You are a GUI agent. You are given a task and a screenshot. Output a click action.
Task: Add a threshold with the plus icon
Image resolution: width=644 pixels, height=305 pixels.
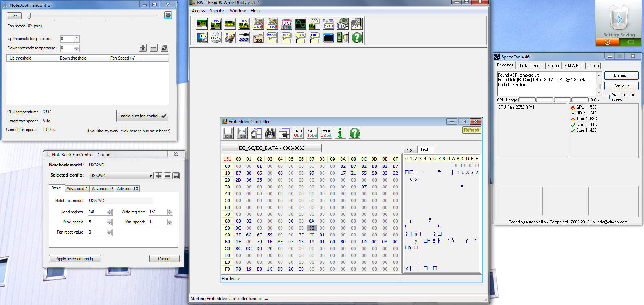(x=143, y=48)
